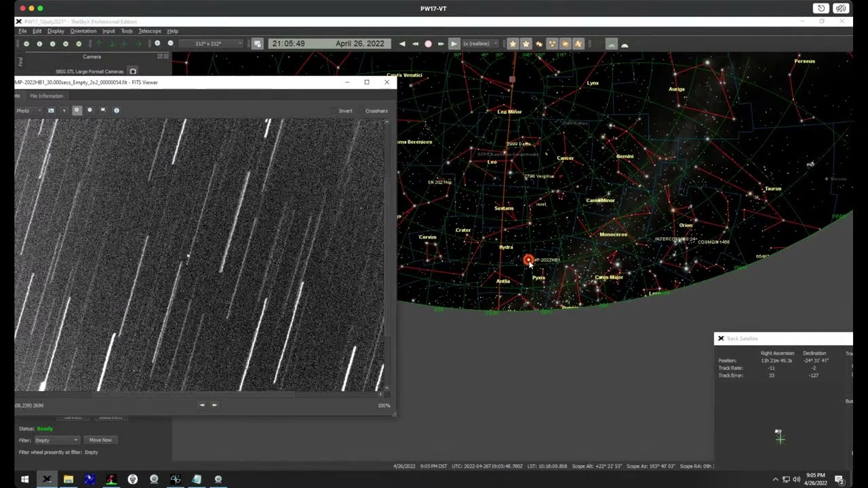Open the Telescope menu
The width and height of the screenshot is (868, 488).
tap(150, 31)
